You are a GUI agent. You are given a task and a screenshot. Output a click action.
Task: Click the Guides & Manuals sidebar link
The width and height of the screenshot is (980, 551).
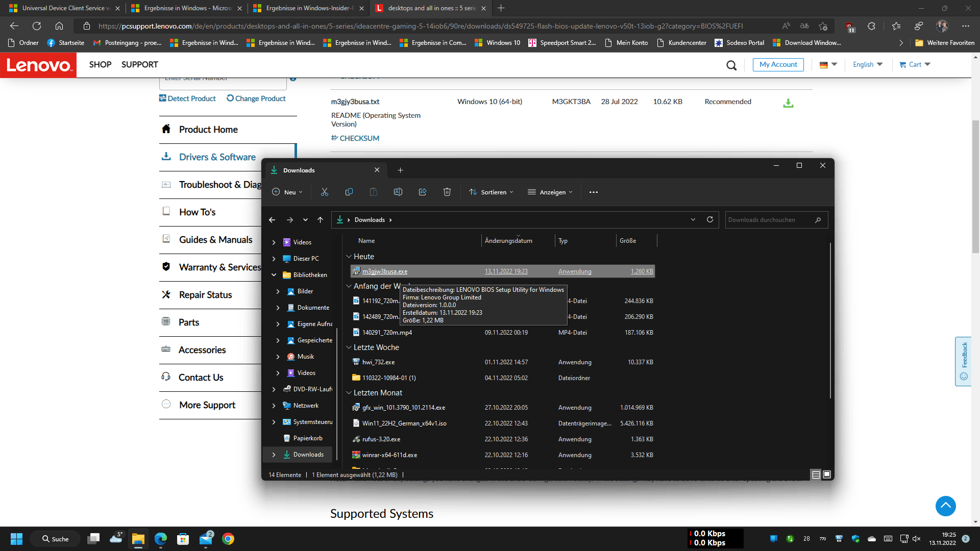(x=215, y=240)
